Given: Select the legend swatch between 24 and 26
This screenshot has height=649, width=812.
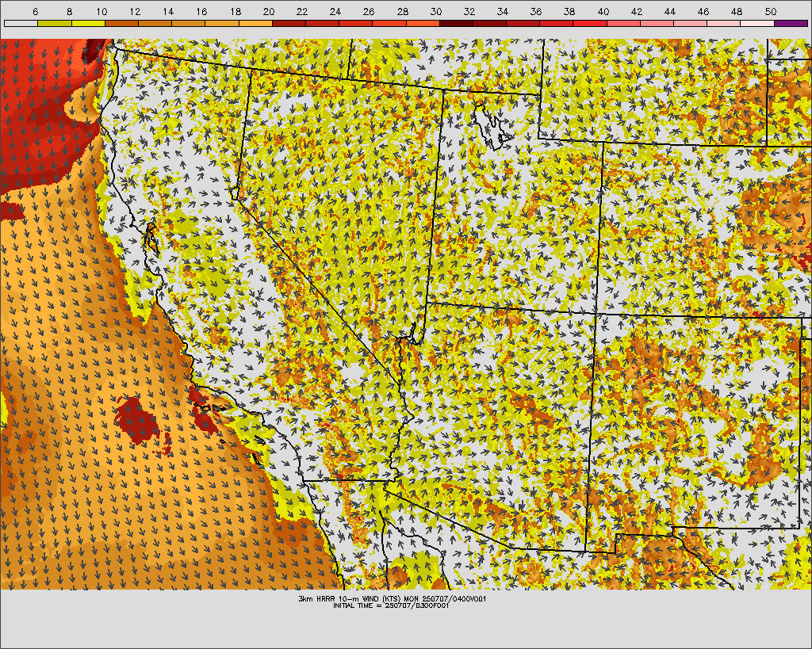Looking at the screenshot, I should point(356,23).
